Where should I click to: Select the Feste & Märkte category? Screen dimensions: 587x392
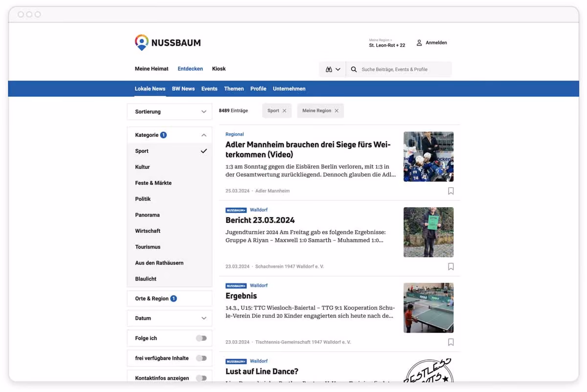tap(169, 183)
